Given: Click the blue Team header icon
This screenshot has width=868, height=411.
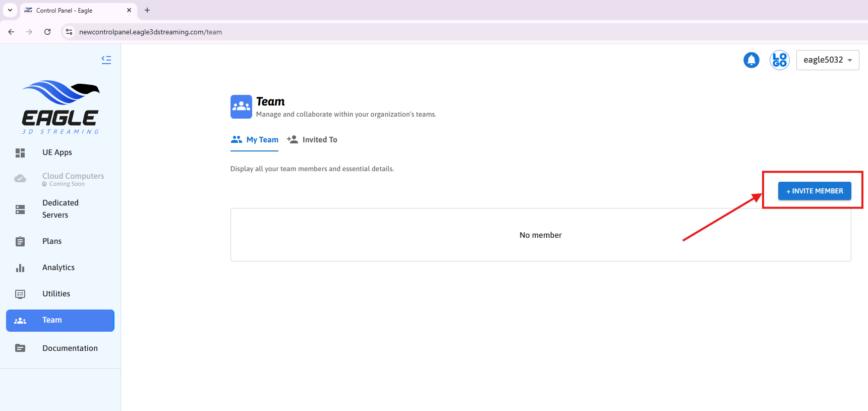Looking at the screenshot, I should [241, 107].
